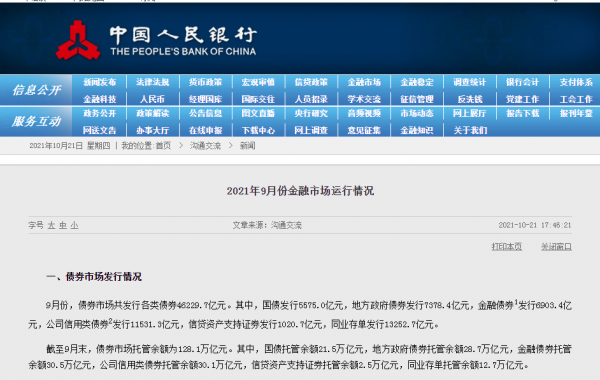Open 信贷政策 in the navigation bar
Viewport: 600px width, 380px height.
point(311,82)
